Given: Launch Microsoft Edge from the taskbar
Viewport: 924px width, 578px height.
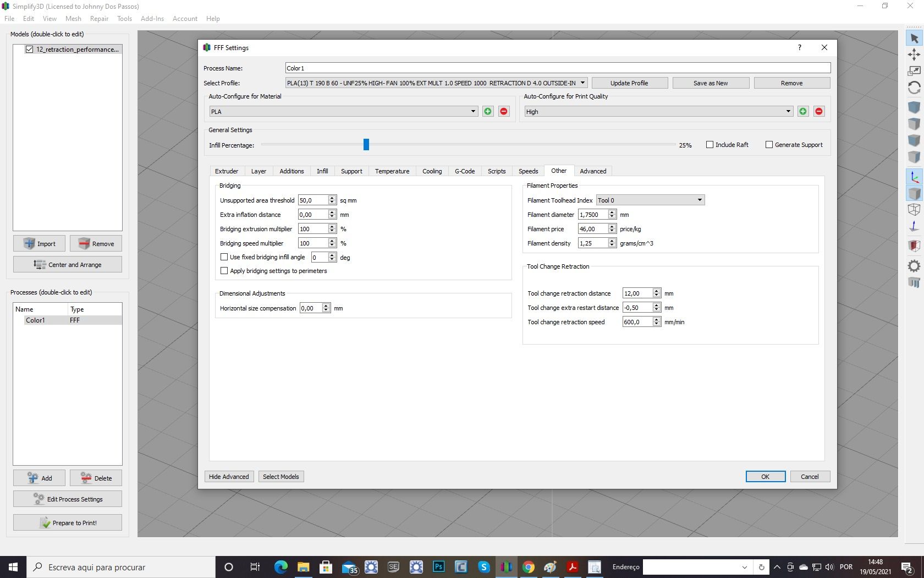Looking at the screenshot, I should click(x=281, y=566).
